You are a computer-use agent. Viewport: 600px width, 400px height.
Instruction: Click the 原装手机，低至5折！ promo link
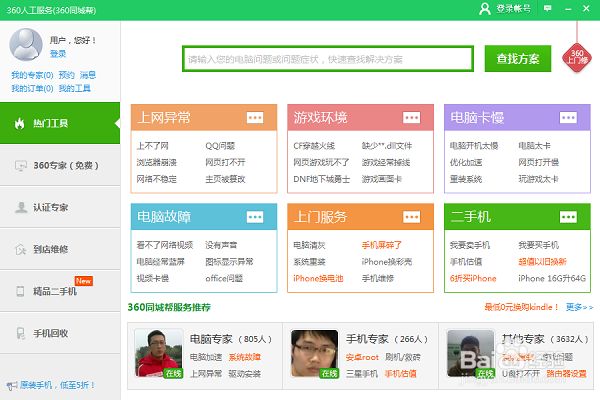(x=57, y=385)
